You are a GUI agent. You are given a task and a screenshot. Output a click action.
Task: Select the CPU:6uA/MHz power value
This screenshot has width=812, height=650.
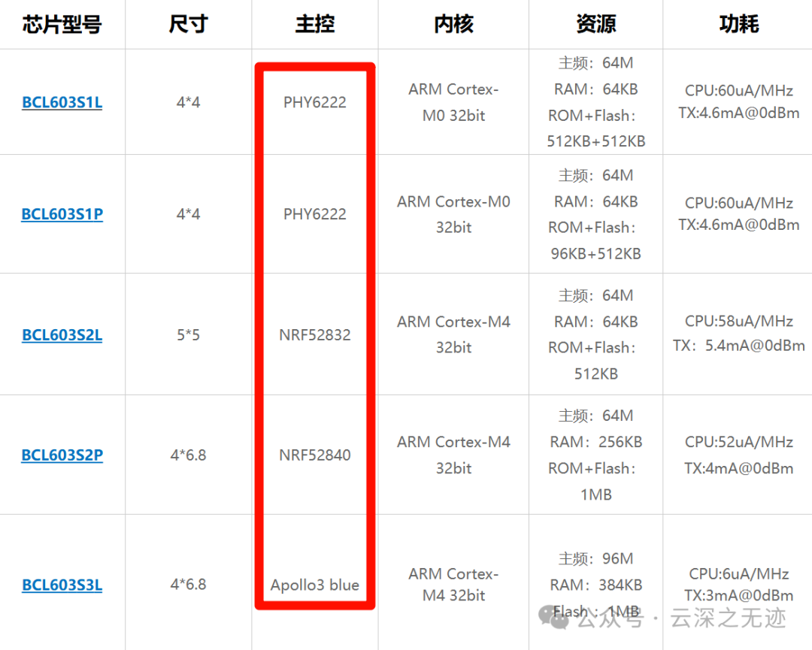(739, 574)
